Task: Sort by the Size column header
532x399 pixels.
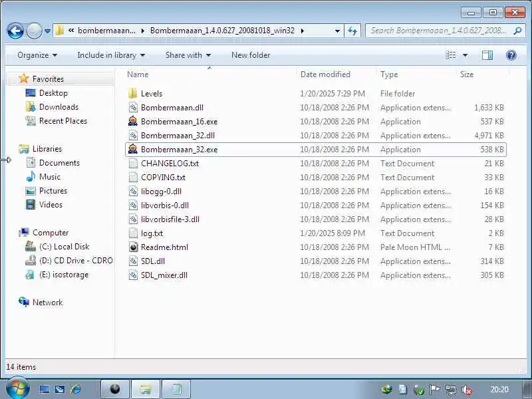Action: click(x=467, y=74)
